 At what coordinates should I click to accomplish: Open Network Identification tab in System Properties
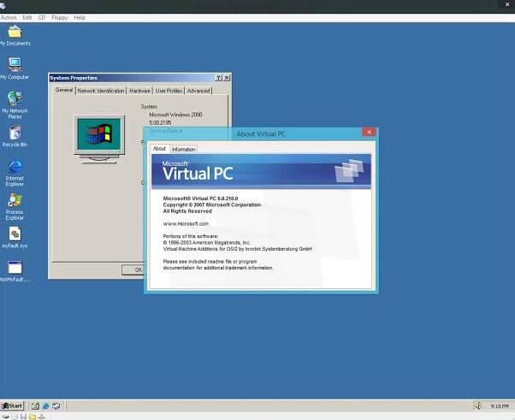click(x=101, y=91)
